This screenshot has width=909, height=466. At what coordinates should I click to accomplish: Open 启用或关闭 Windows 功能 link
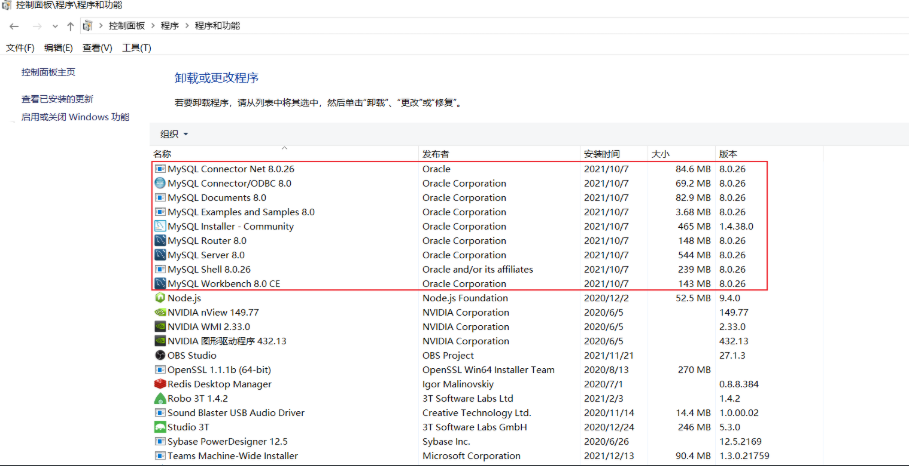75,117
